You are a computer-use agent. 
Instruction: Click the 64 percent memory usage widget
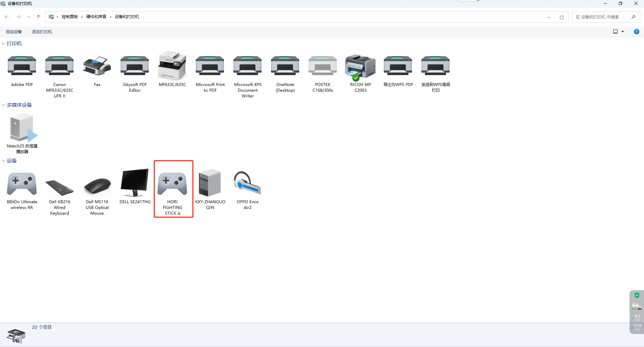click(636, 306)
